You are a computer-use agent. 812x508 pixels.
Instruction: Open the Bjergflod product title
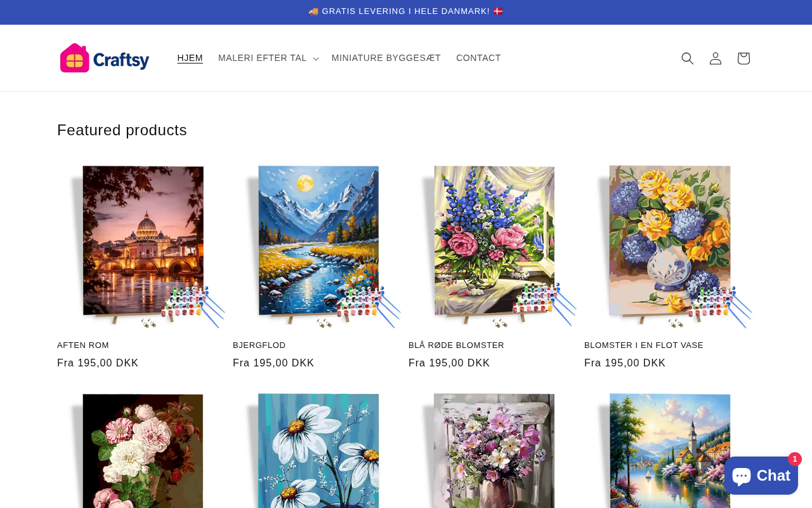[259, 345]
